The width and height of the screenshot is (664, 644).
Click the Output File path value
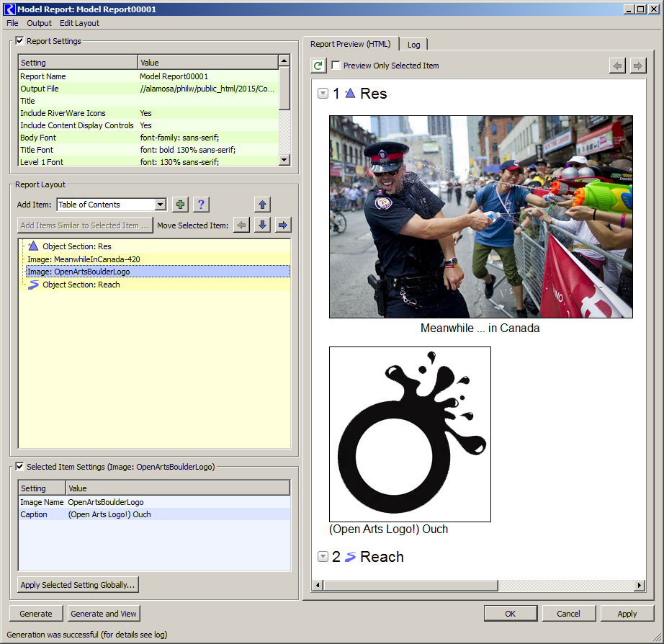point(207,89)
